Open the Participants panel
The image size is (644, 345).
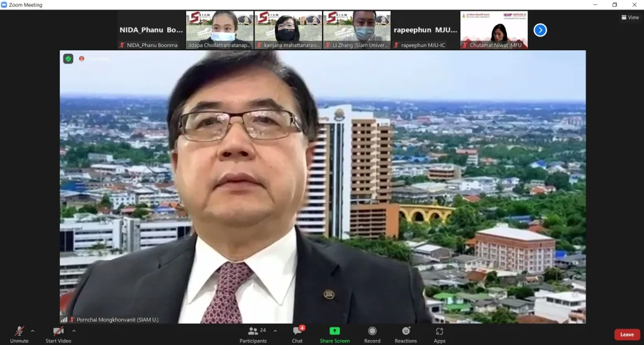coord(253,334)
